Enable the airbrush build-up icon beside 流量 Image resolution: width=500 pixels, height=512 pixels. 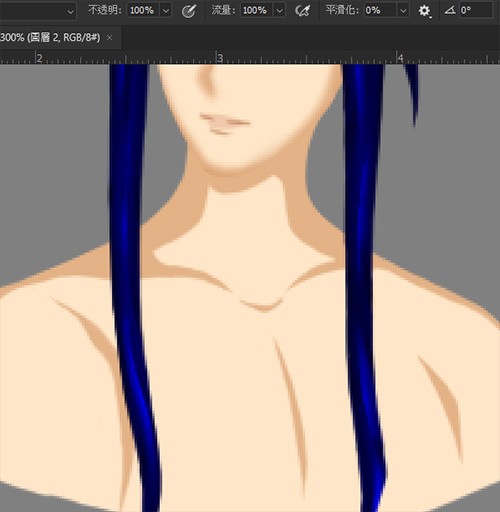pyautogui.click(x=302, y=11)
